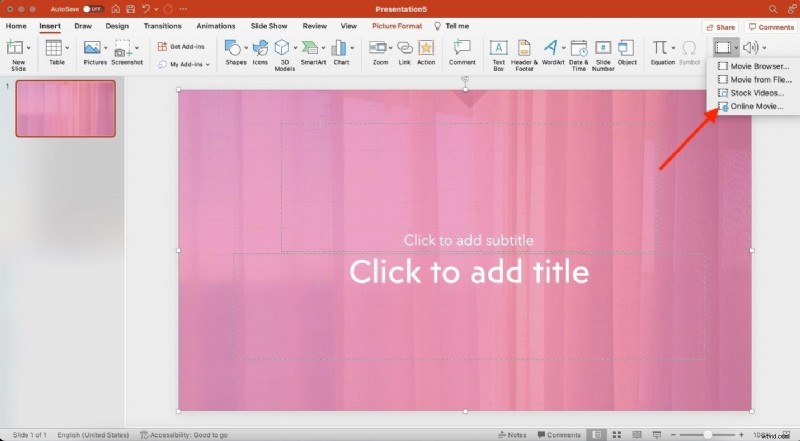Image resolution: width=800 pixels, height=441 pixels.
Task: Open the search magnifier in title bar
Action: (773, 9)
